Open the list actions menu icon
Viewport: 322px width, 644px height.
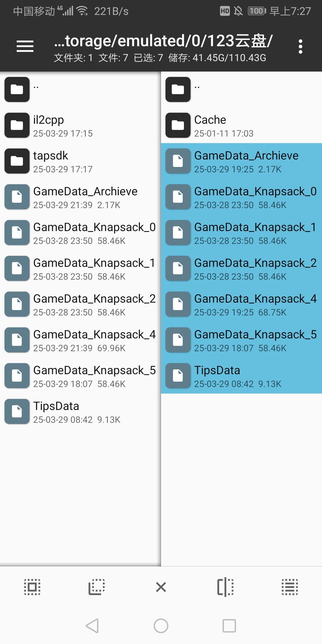(x=290, y=587)
